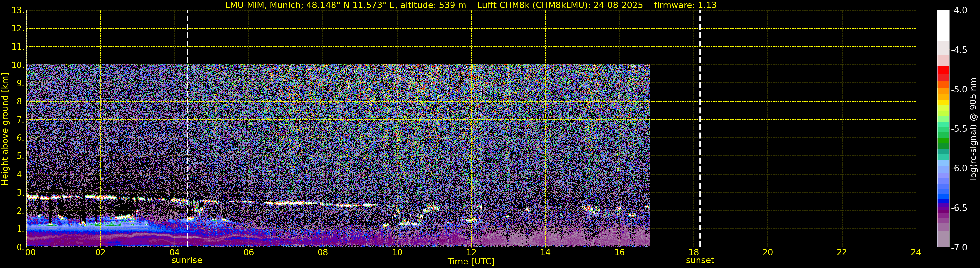This screenshot has width=980, height=268.
Task: Click the y-axis tick label '11.'
Action: coord(18,47)
